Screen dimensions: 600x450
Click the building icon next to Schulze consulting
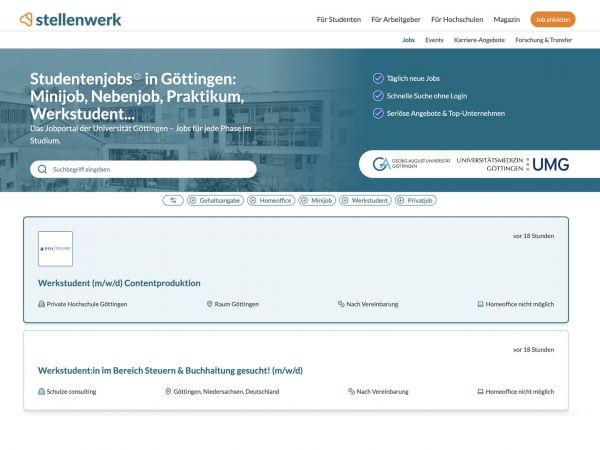point(41,392)
